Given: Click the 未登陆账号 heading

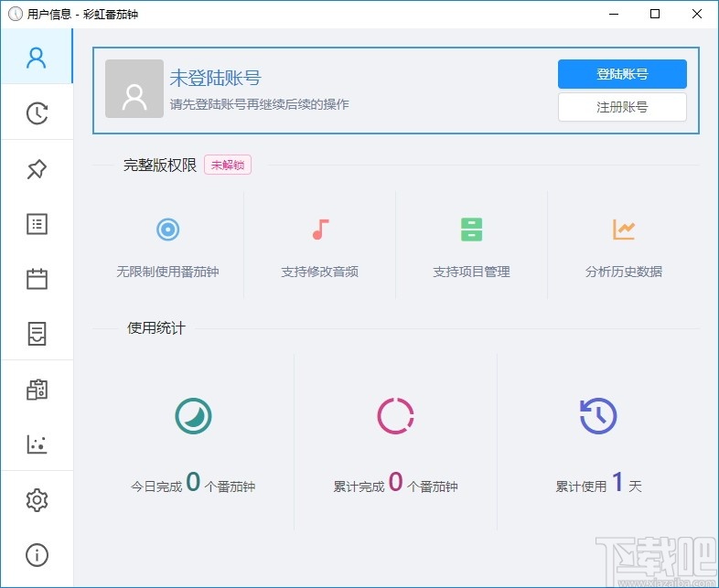Looking at the screenshot, I should coord(215,78).
